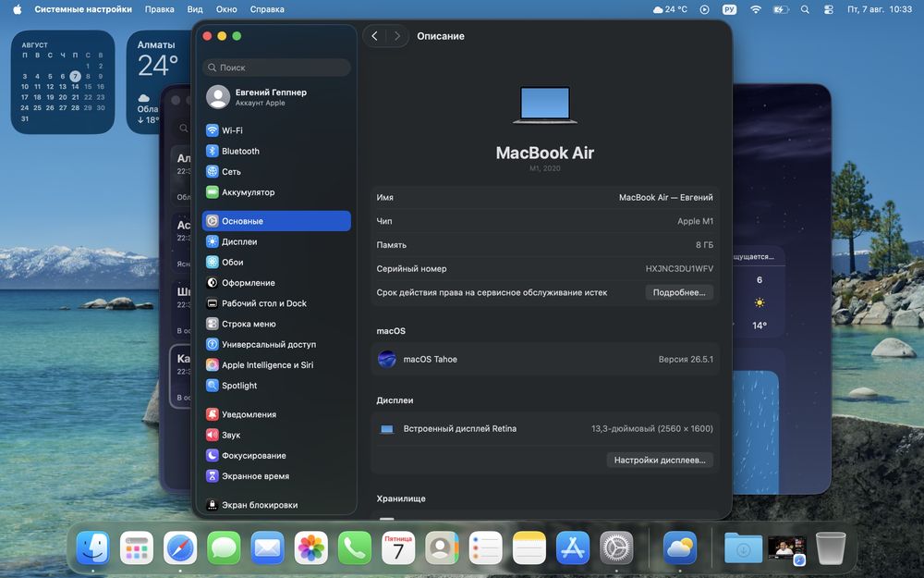
Task: Click the Wi-Fi menu bar icon
Action: [x=756, y=9]
